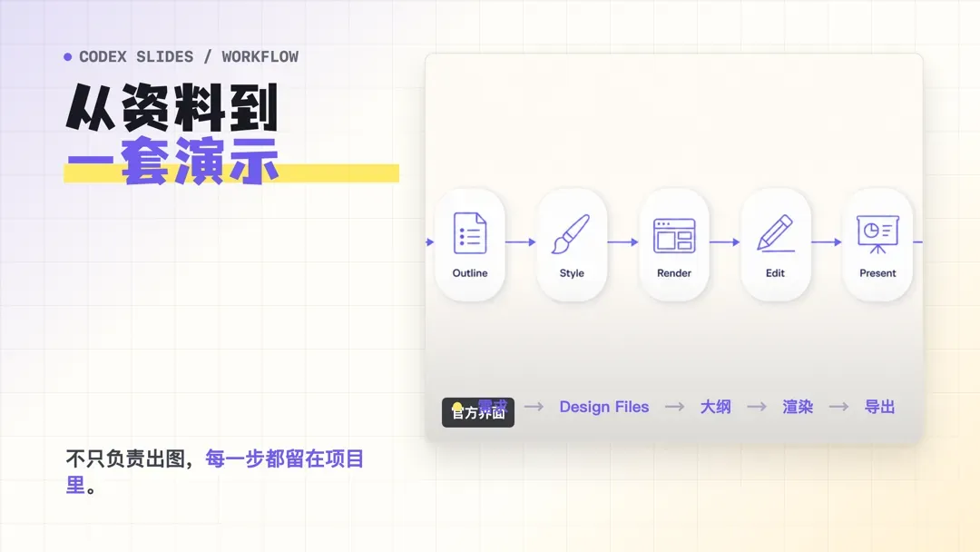
Task: Click the purple 一套演示 title line
Action: click(171, 162)
